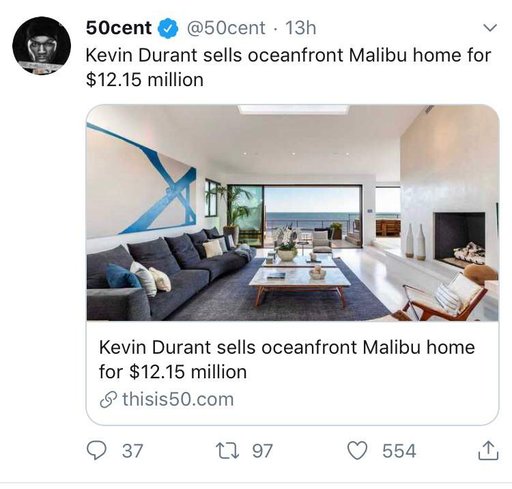Click the link card headline text
The height and width of the screenshot is (489, 512).
287,359
